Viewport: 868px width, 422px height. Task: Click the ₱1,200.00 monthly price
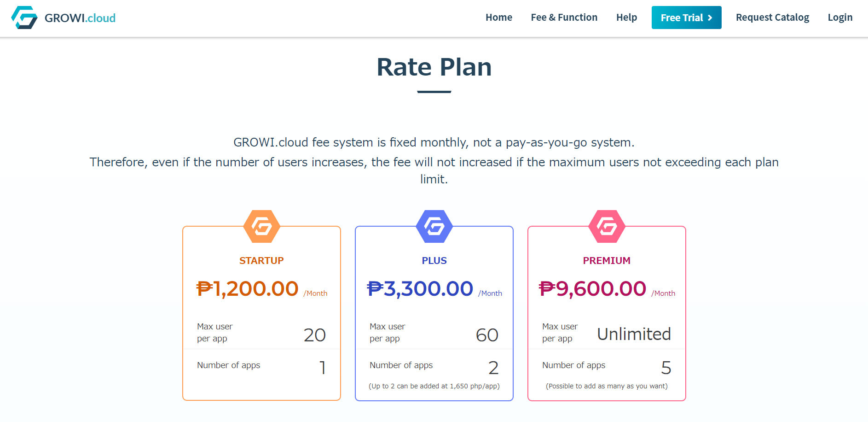coord(248,289)
